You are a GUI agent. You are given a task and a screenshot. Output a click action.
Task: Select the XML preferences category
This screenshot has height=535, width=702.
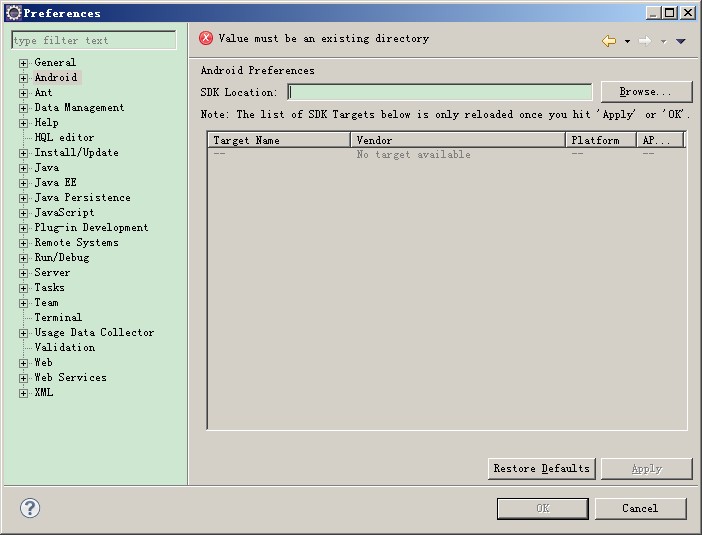point(44,392)
